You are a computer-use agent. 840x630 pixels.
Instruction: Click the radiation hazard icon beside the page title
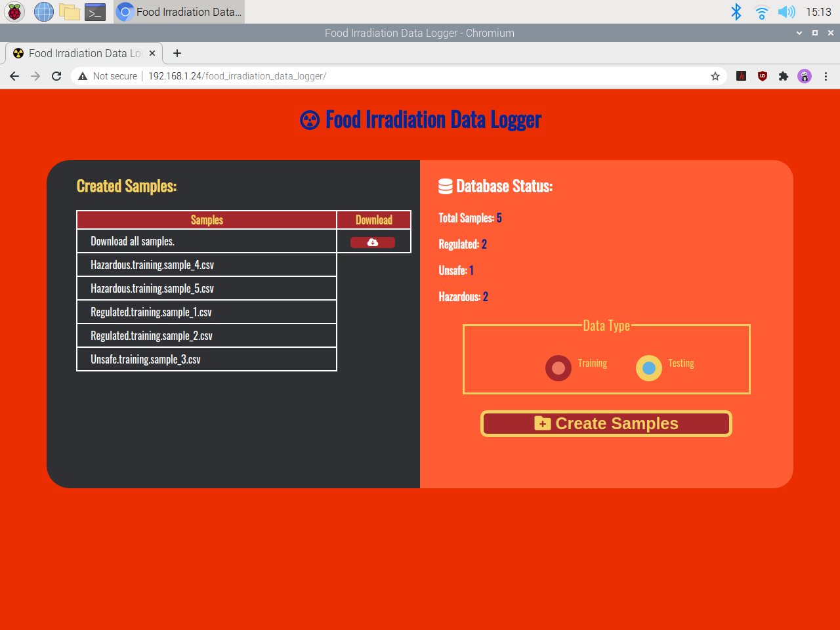(x=309, y=119)
